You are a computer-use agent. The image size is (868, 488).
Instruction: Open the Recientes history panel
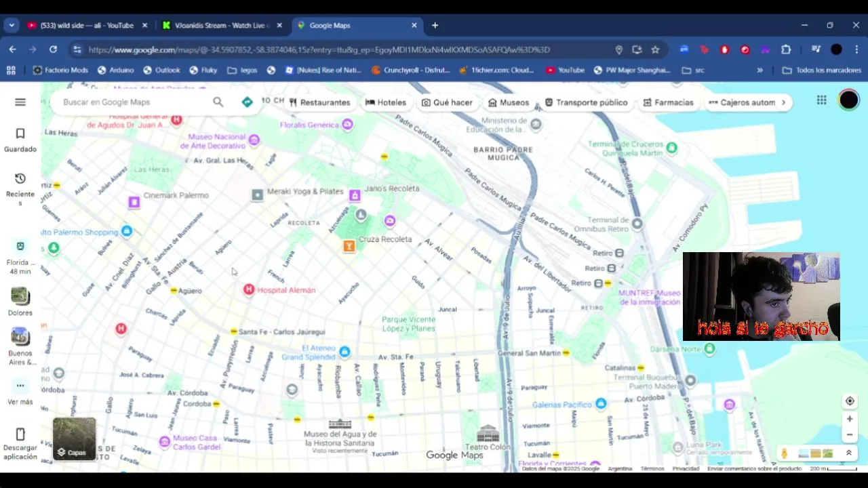click(x=20, y=188)
